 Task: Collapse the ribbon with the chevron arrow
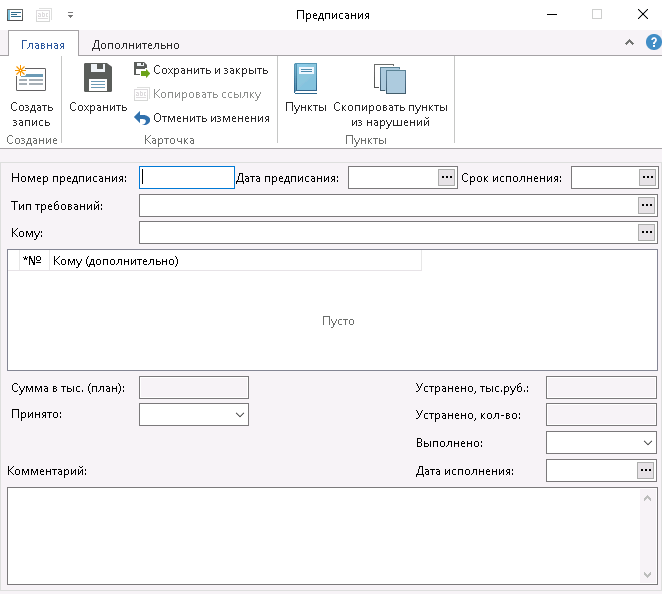(x=629, y=42)
